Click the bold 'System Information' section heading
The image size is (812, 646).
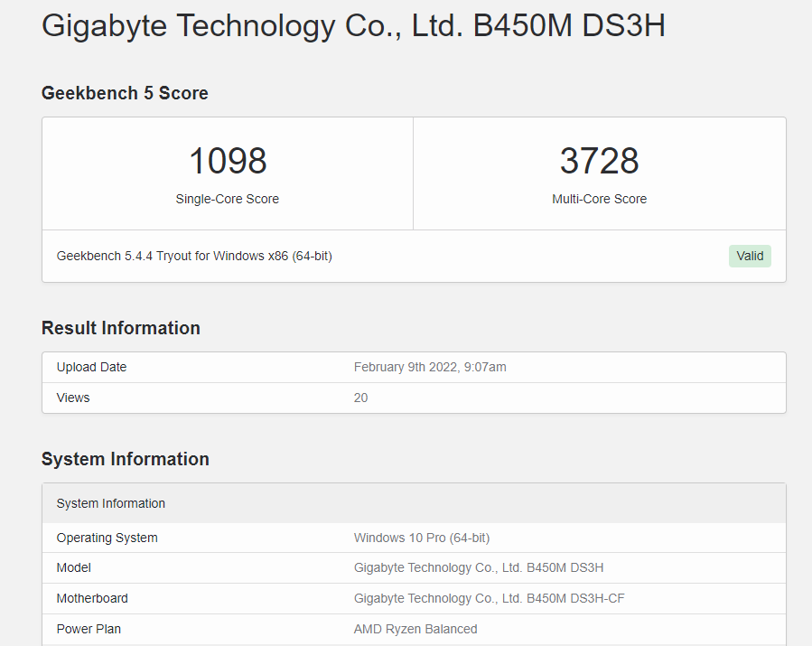click(126, 459)
